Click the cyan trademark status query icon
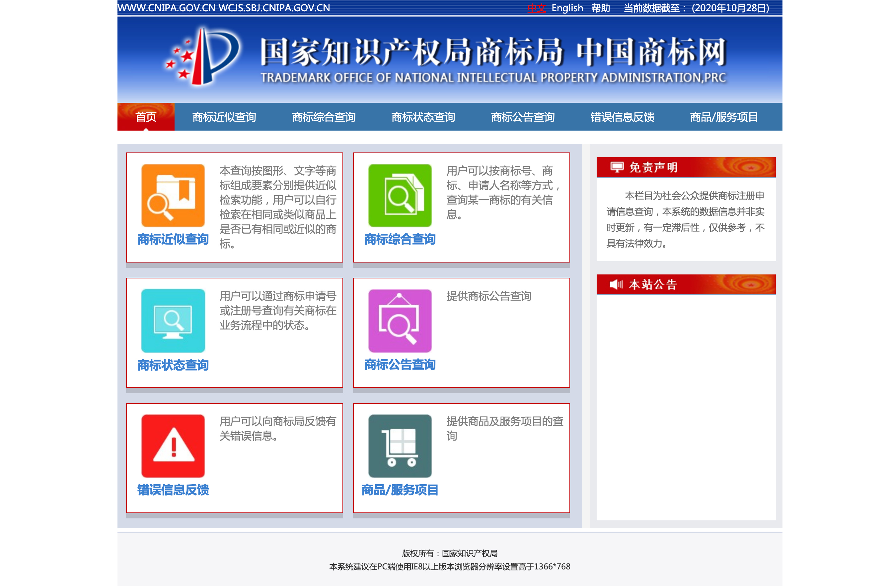 [173, 321]
